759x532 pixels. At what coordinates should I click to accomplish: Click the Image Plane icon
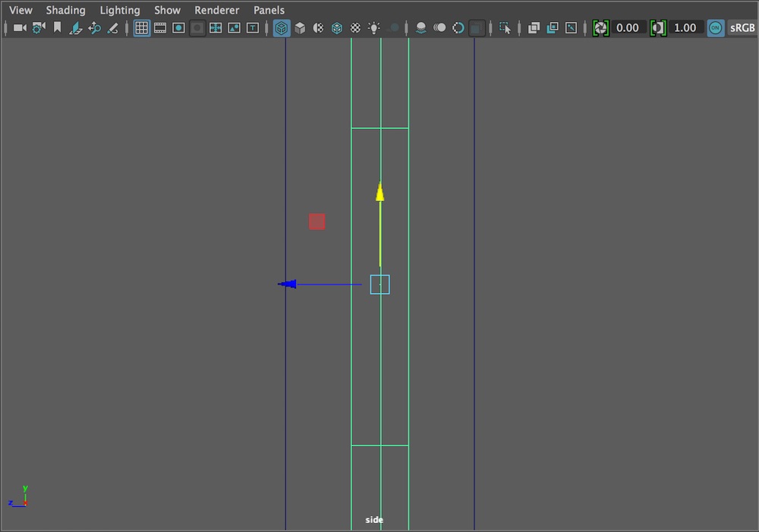75,28
